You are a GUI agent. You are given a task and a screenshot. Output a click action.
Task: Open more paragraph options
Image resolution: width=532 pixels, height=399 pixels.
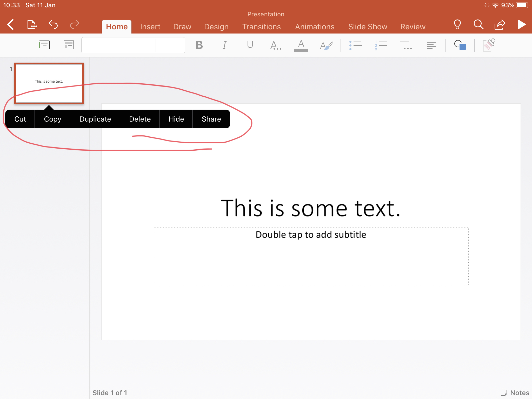406,45
